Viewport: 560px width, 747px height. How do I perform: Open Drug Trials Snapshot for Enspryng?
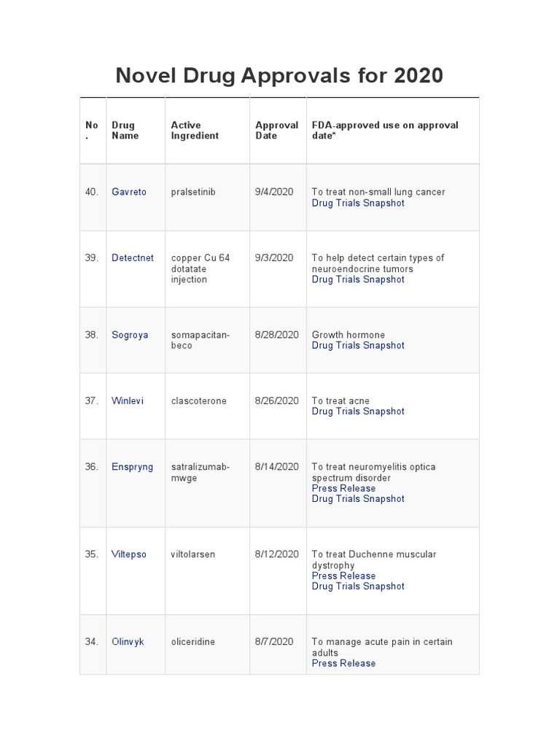(x=358, y=499)
